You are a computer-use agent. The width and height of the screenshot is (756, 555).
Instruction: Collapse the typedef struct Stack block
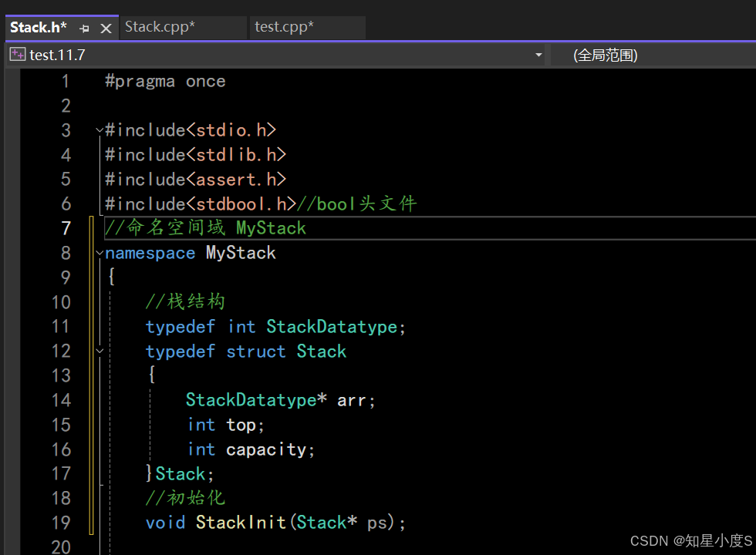click(100, 351)
